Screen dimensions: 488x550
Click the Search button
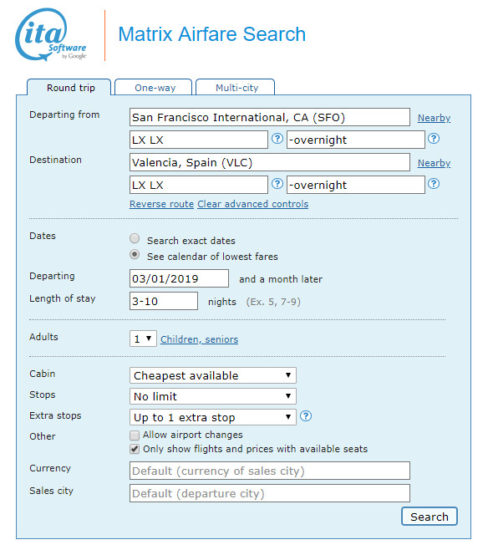(429, 516)
